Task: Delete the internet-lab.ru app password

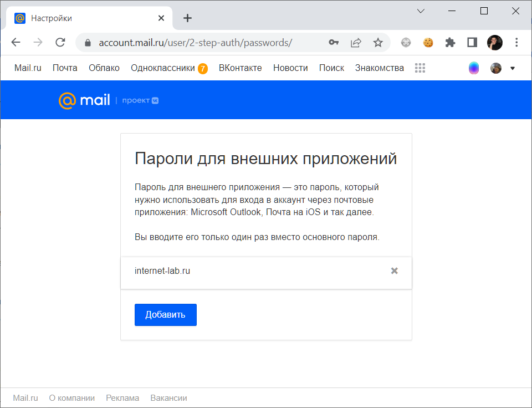Action: click(x=394, y=271)
